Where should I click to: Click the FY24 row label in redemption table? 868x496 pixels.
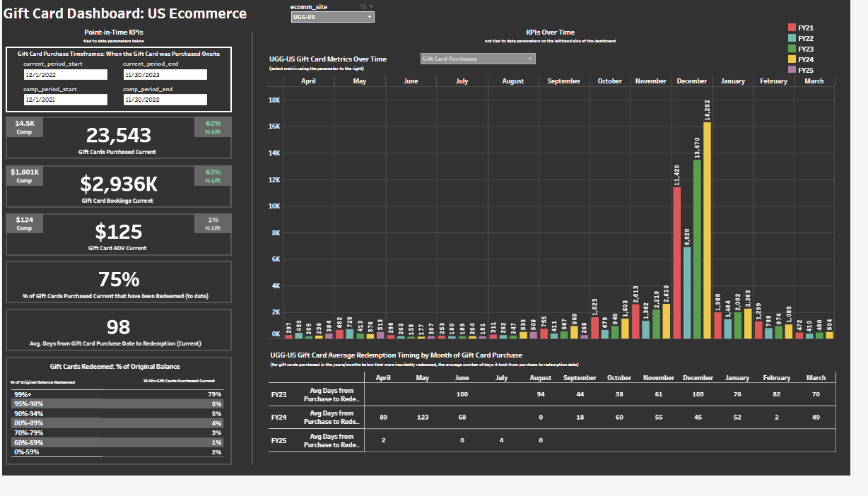point(277,418)
